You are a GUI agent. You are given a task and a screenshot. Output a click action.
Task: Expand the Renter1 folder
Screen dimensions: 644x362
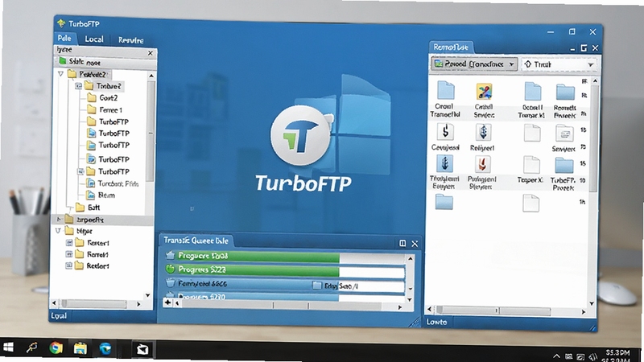[69, 243]
